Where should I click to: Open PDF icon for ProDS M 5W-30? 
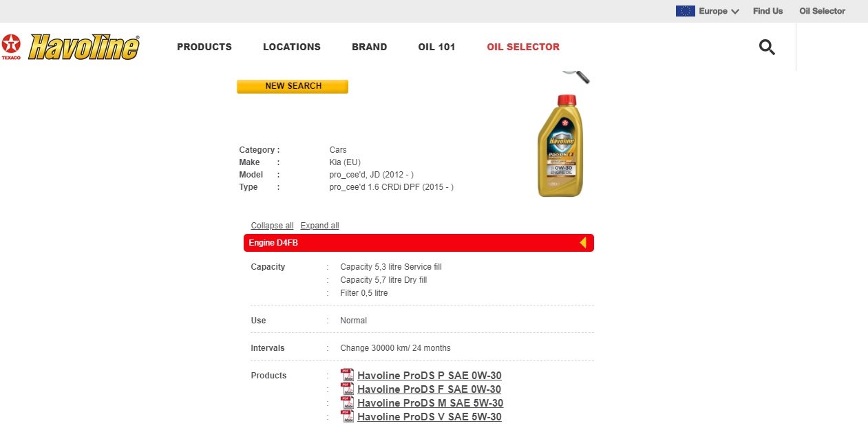point(348,402)
